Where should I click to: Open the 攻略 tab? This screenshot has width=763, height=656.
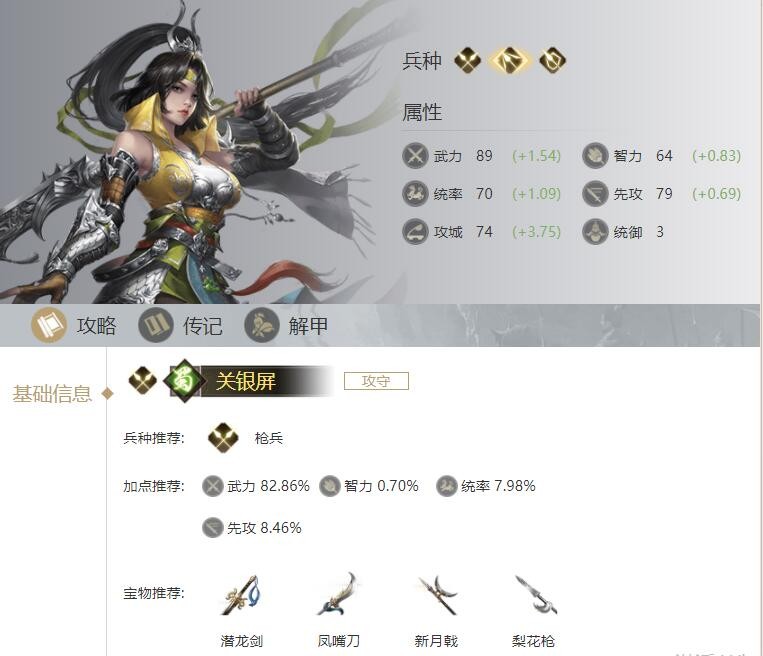(74, 325)
